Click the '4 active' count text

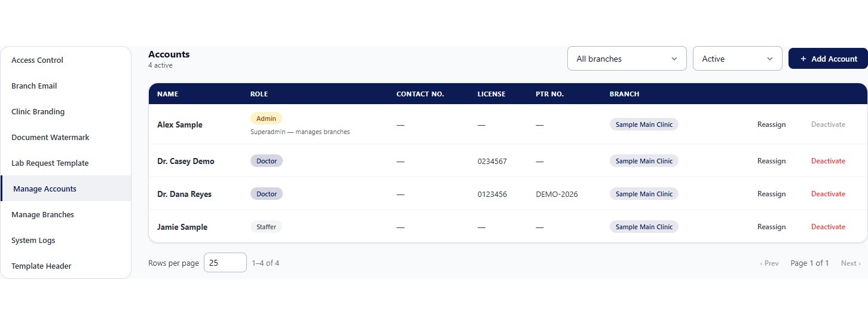160,65
